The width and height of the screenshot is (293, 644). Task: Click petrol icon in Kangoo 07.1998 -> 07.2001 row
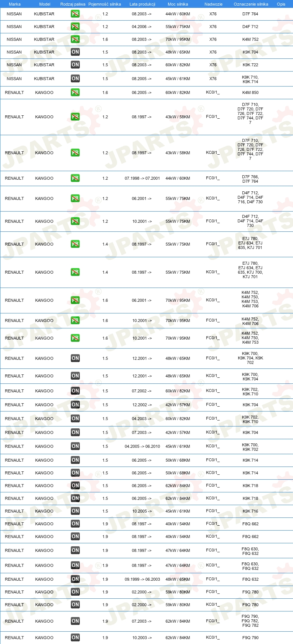click(75, 178)
